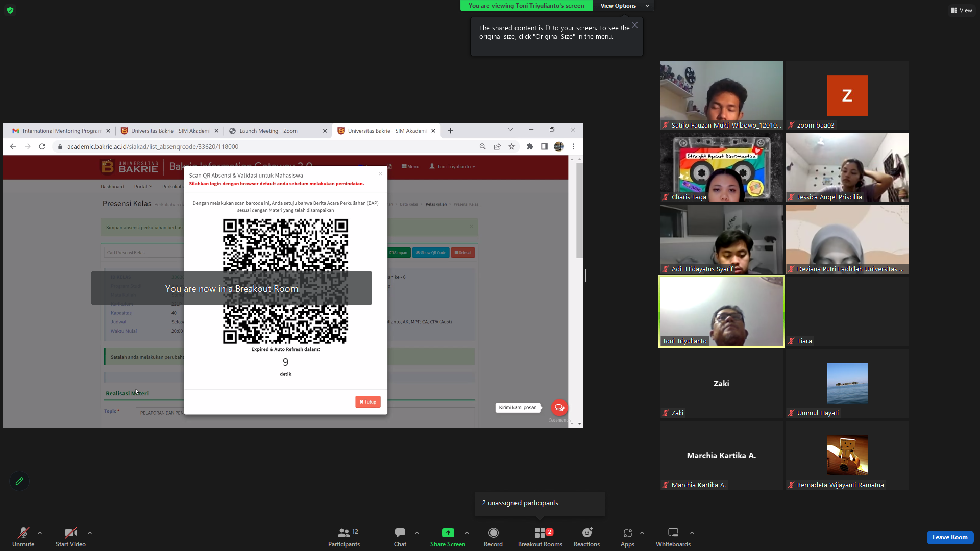The width and height of the screenshot is (980, 551).
Task: Select Satrio Fauzan's video thumbnail
Action: [721, 96]
